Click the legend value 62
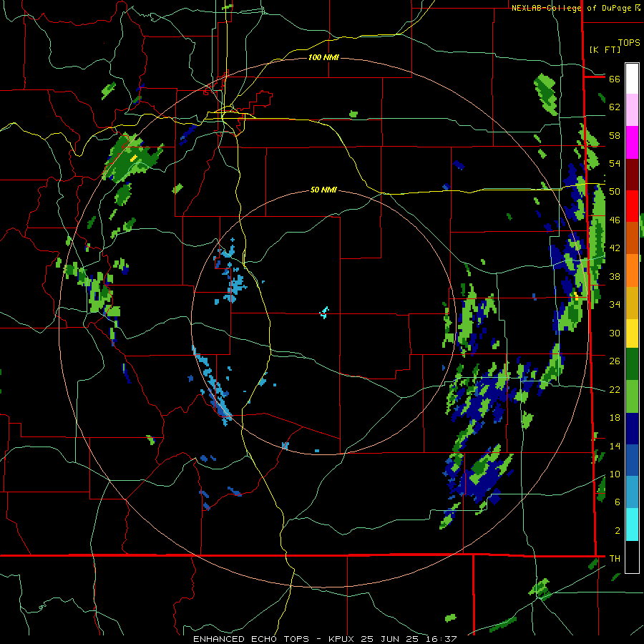The height and width of the screenshot is (644, 644). tap(615, 107)
